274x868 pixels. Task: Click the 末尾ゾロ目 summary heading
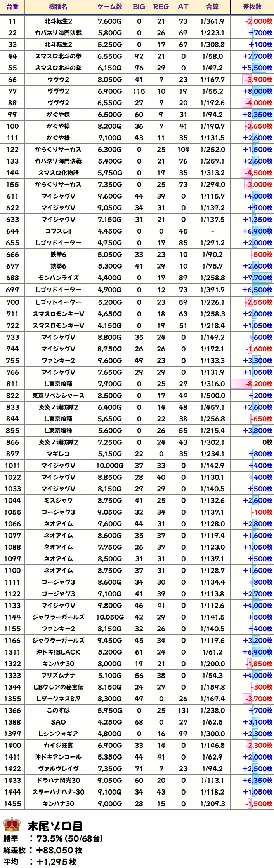click(55, 825)
